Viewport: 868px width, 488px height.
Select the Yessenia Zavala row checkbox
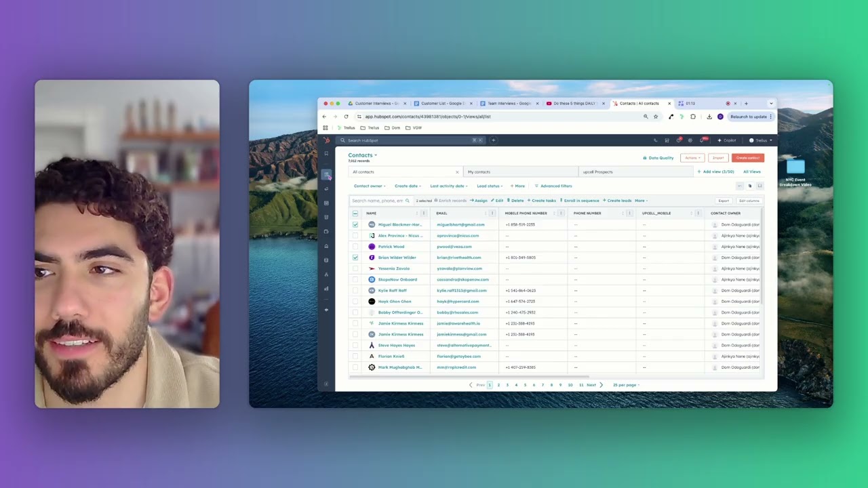355,268
